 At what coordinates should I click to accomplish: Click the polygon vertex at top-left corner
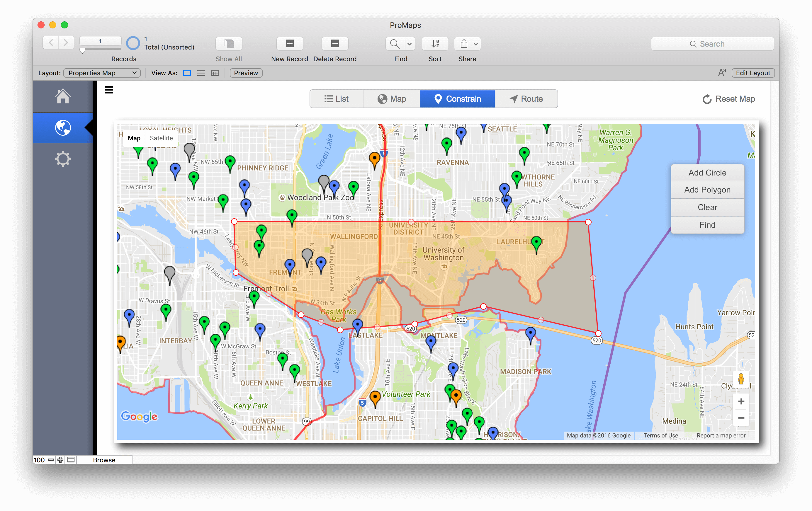click(x=234, y=222)
